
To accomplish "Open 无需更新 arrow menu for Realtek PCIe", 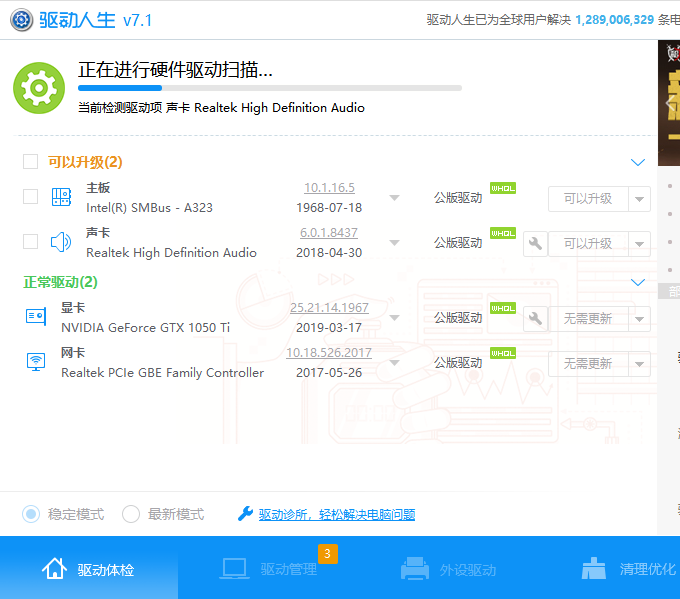I will pyautogui.click(x=639, y=364).
